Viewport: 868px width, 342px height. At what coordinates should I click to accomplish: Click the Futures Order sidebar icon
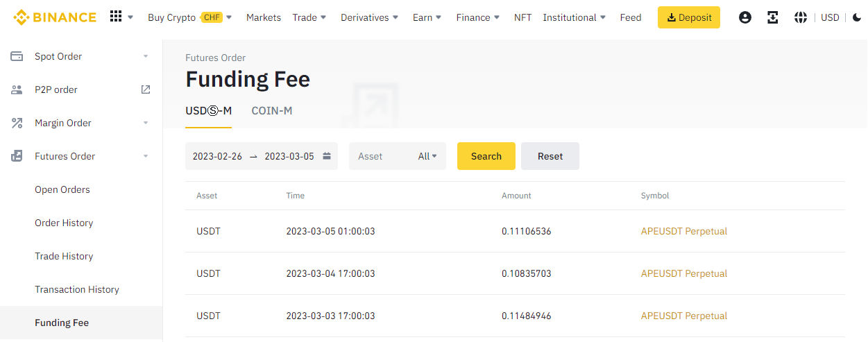17,156
